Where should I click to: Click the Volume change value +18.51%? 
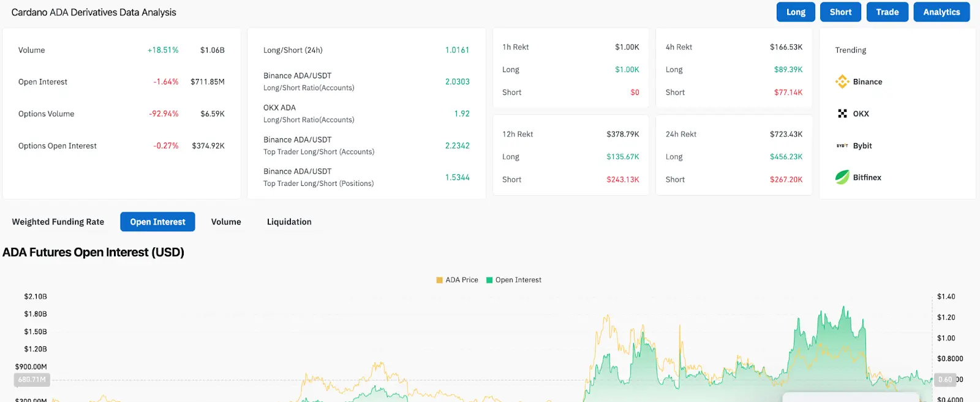pyautogui.click(x=163, y=50)
